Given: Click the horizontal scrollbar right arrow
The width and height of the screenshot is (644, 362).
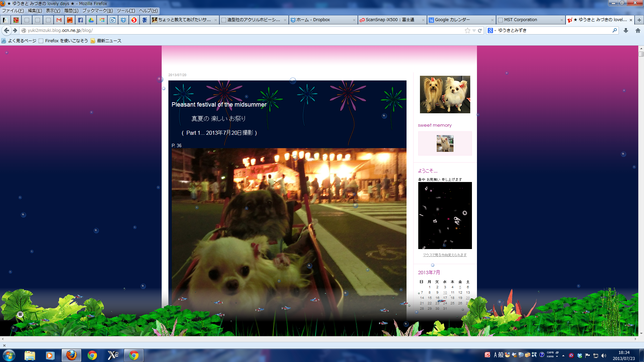Looking at the screenshot, I should pos(635,339).
